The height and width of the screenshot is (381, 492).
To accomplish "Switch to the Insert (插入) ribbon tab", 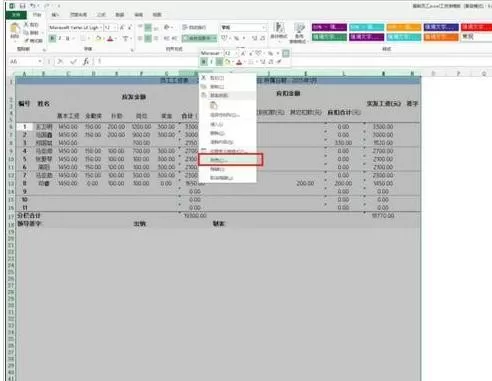I will tap(55, 15).
